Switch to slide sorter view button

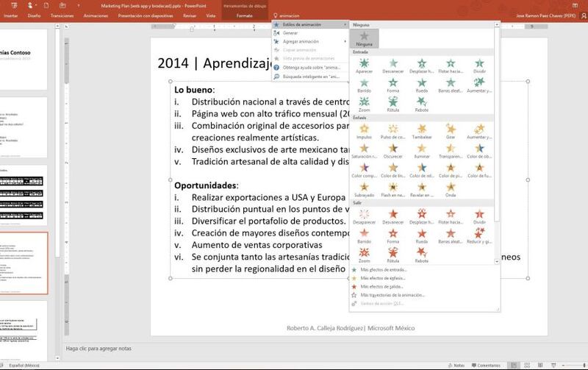click(x=527, y=365)
